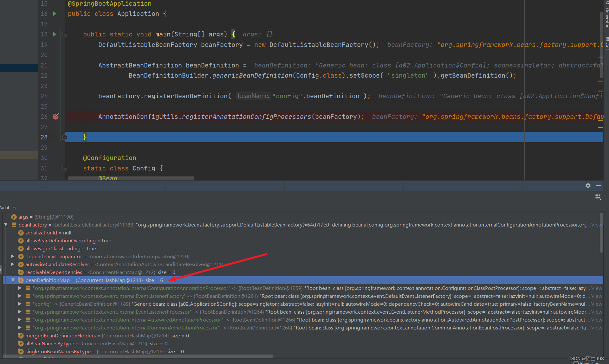Run Application class using gutter arrow
609x364 pixels.
coord(54,14)
